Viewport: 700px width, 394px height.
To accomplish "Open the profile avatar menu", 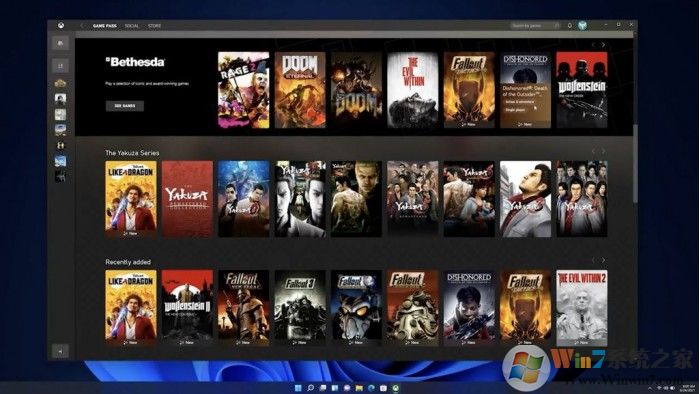I will pyautogui.click(x=582, y=25).
